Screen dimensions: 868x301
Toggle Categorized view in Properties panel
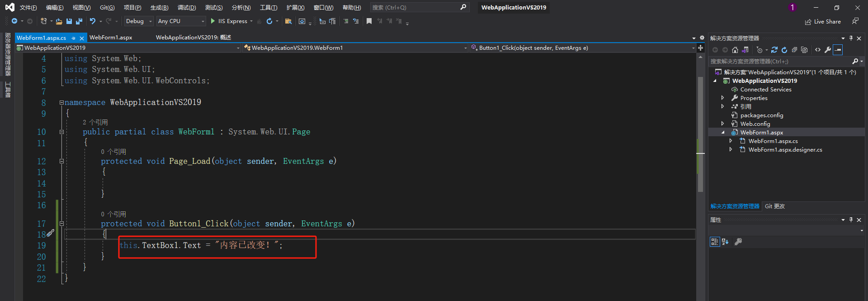tap(714, 242)
